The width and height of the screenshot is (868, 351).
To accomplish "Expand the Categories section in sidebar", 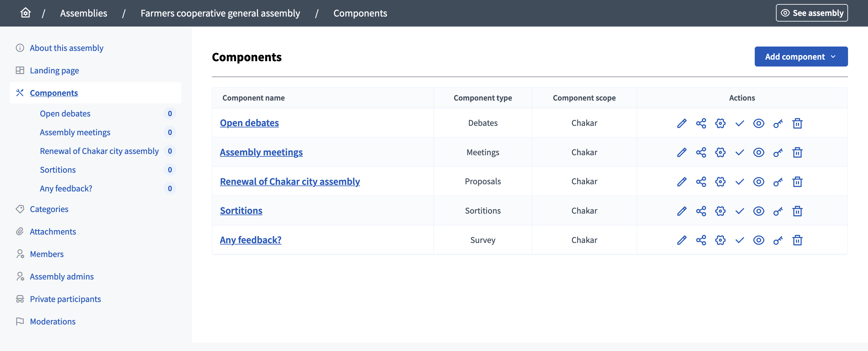I will pyautogui.click(x=49, y=208).
